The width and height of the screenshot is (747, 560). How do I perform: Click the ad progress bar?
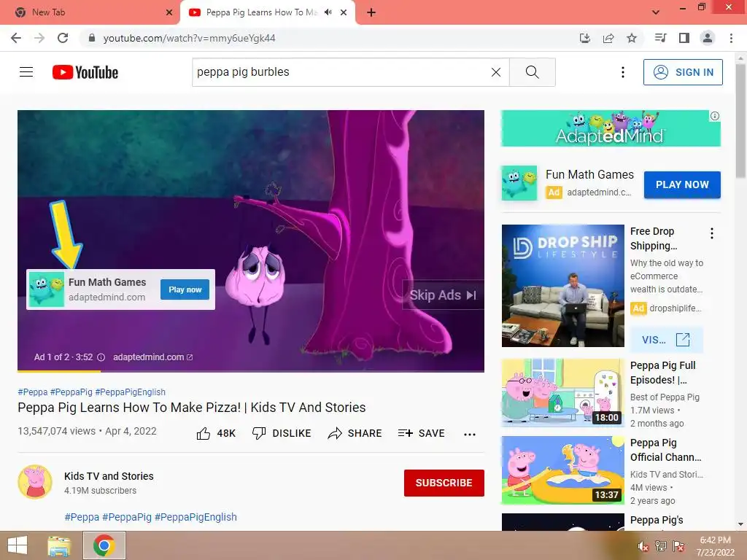[x=251, y=370]
